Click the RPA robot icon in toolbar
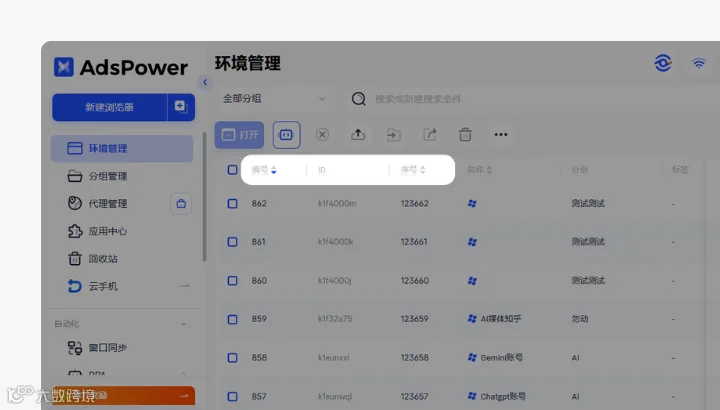 [x=287, y=135]
